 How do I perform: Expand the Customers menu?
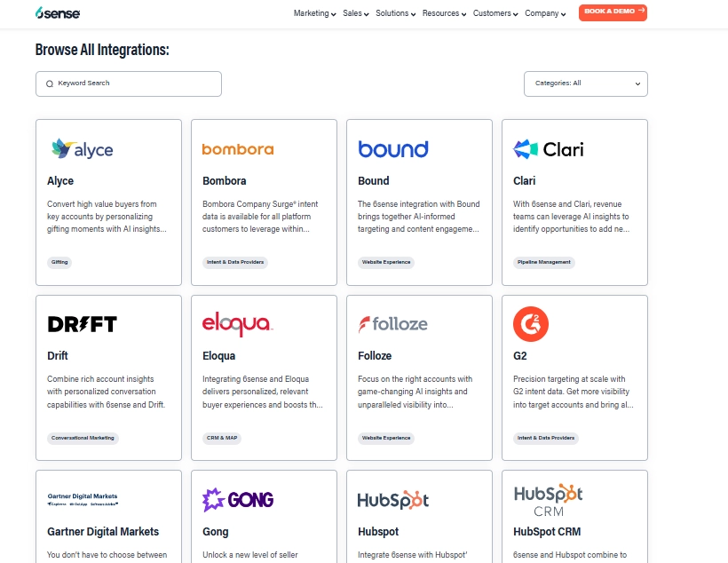click(x=495, y=13)
